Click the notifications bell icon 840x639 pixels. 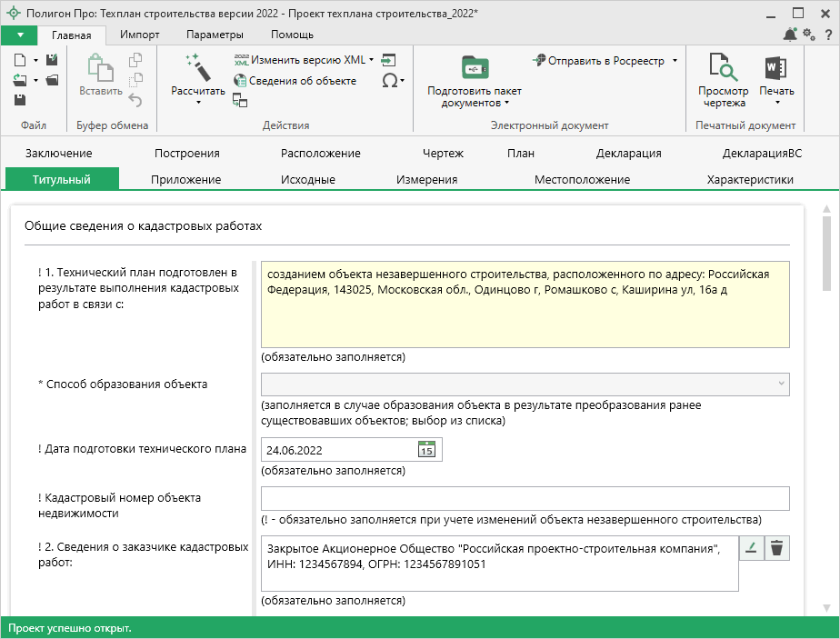(x=790, y=35)
